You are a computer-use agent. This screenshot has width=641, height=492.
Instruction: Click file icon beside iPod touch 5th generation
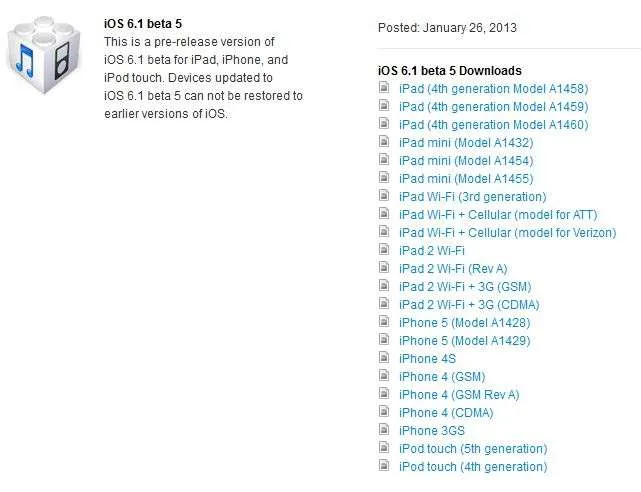pos(384,447)
